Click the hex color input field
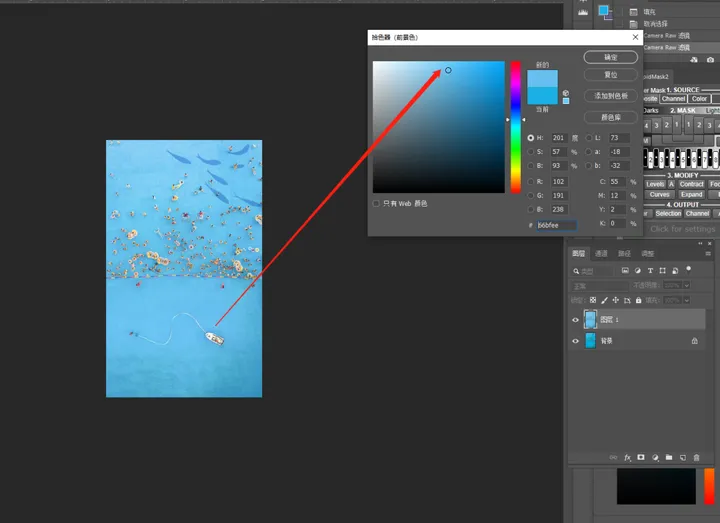Viewport: 720px width, 523px height. click(x=557, y=225)
